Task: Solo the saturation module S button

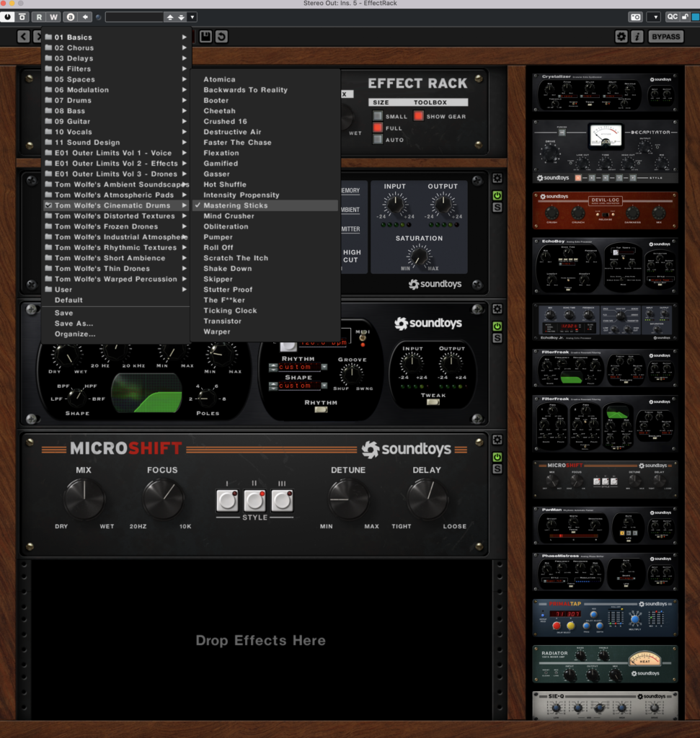Action: pyautogui.click(x=497, y=208)
